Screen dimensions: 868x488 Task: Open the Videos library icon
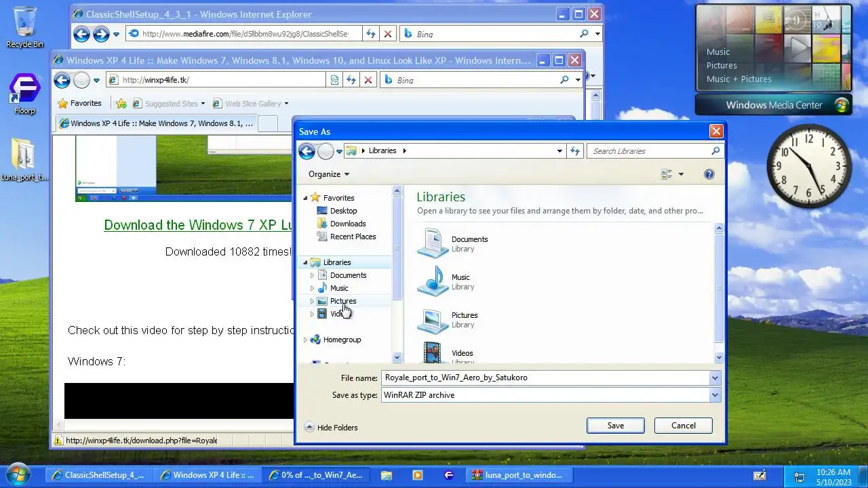point(433,352)
